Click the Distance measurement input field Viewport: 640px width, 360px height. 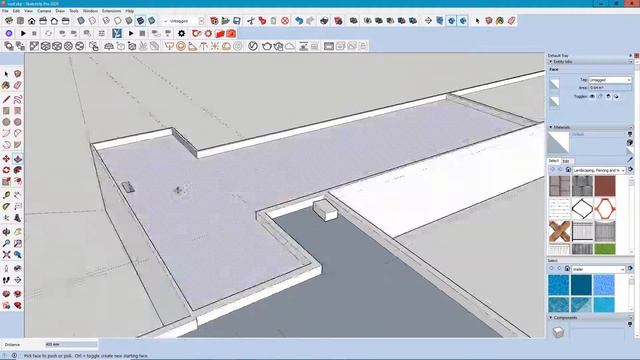pos(71,344)
